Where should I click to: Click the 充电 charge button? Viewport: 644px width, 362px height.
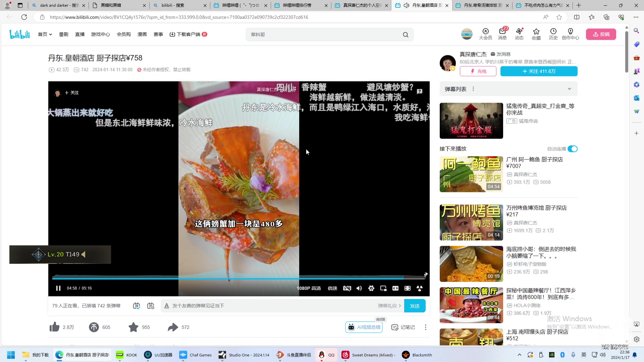[x=478, y=71]
